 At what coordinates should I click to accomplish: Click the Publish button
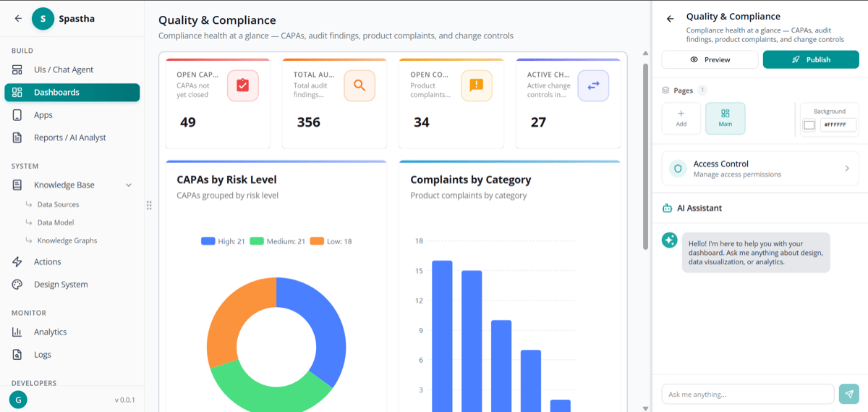811,59
